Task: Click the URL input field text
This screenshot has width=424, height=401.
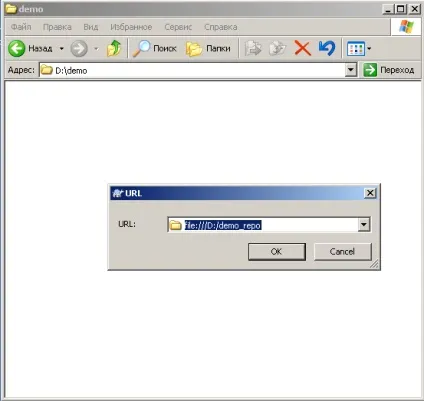Action: pyautogui.click(x=223, y=225)
